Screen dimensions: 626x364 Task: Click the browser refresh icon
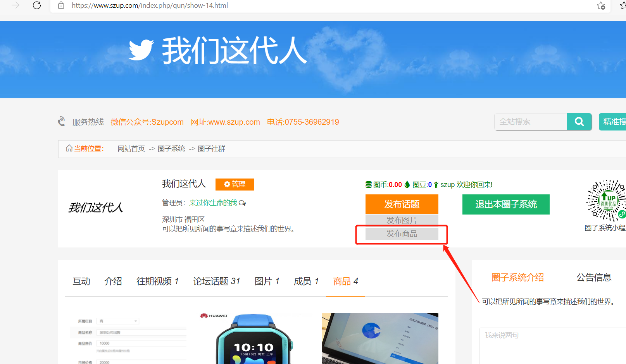37,5
